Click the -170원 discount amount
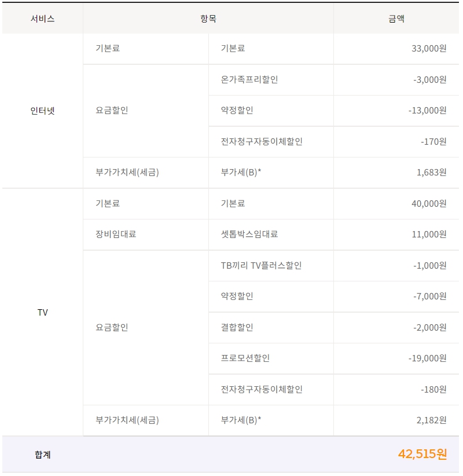Viewport: 463px width, 476px height. (x=433, y=142)
